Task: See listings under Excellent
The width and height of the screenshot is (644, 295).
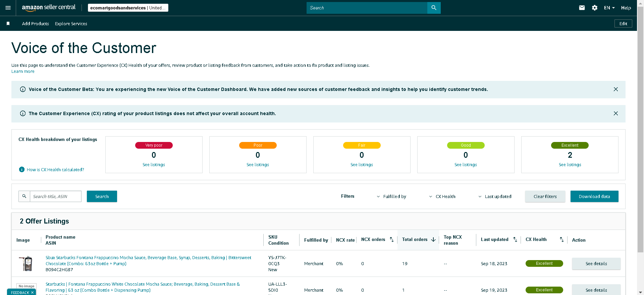Action: [x=570, y=164]
